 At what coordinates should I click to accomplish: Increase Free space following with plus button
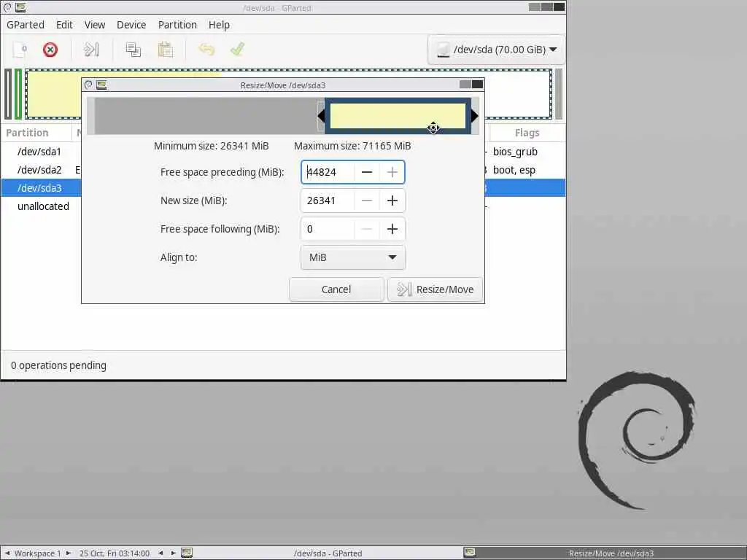pos(392,229)
